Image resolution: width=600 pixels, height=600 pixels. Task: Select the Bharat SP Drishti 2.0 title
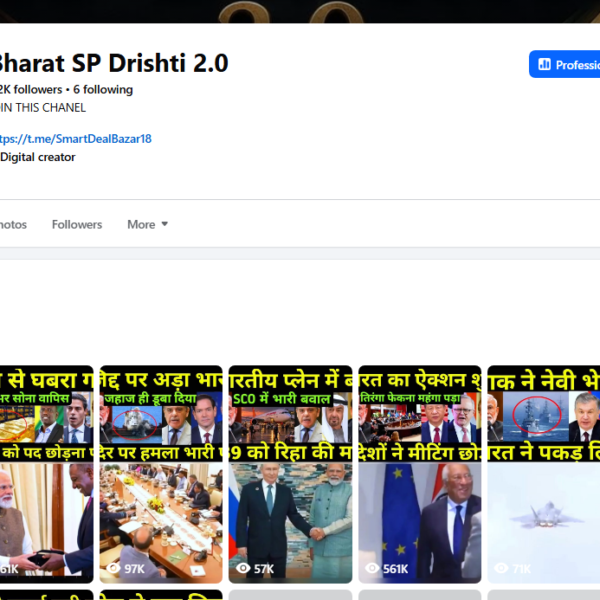point(114,63)
